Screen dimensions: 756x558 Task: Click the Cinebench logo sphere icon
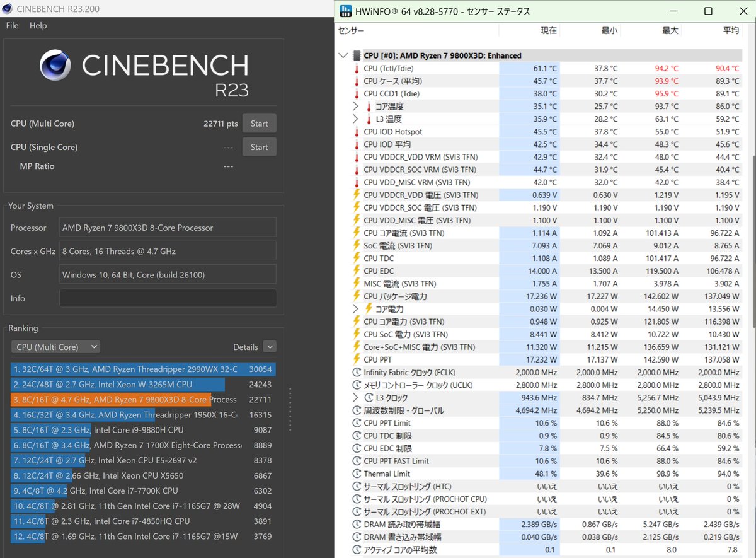pyautogui.click(x=57, y=66)
